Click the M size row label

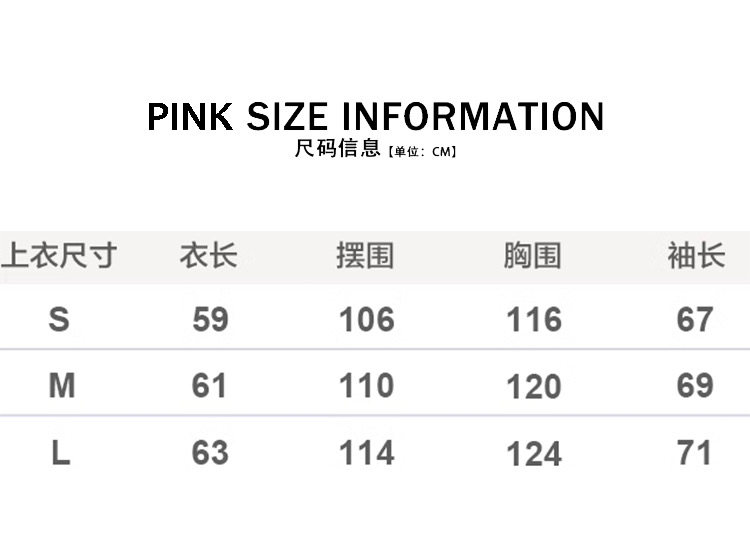(61, 385)
